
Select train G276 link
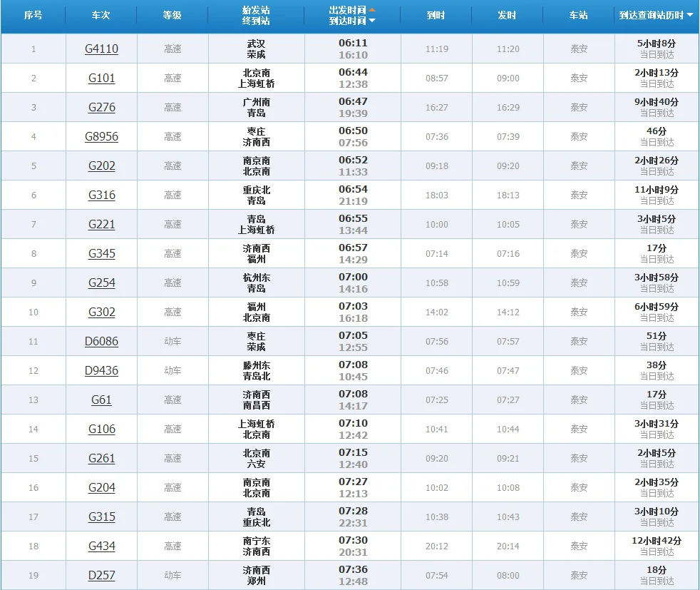click(101, 107)
